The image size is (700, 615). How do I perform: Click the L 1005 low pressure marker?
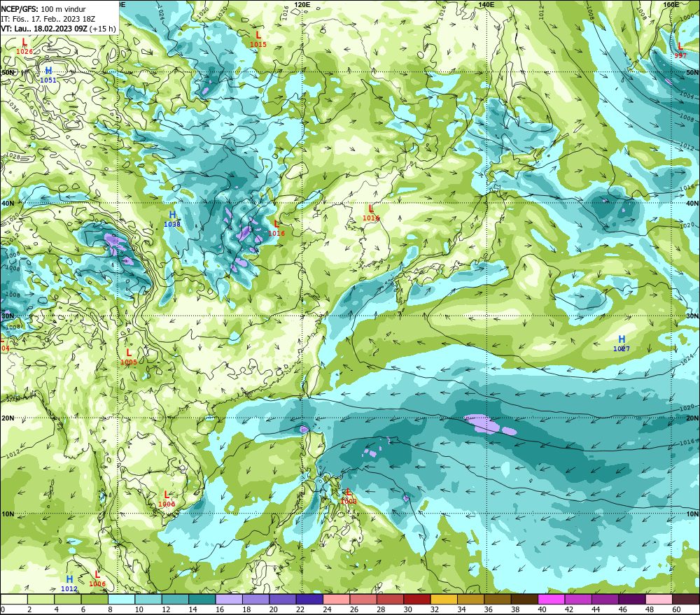[129, 358]
